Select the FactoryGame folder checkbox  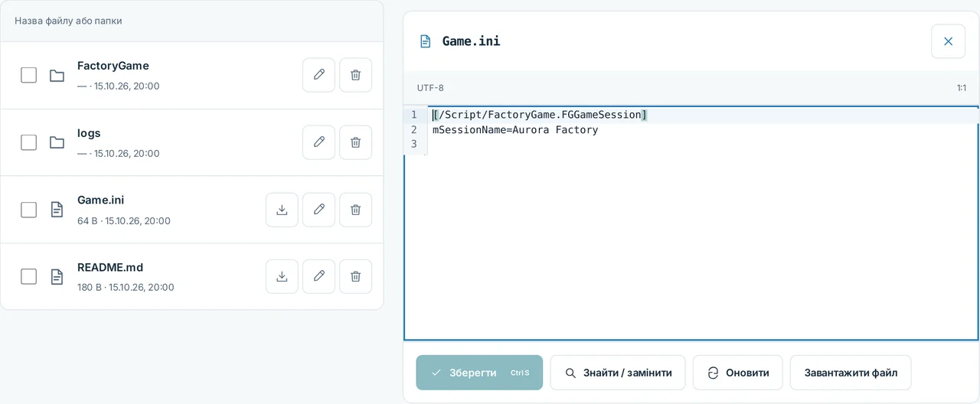tap(28, 75)
